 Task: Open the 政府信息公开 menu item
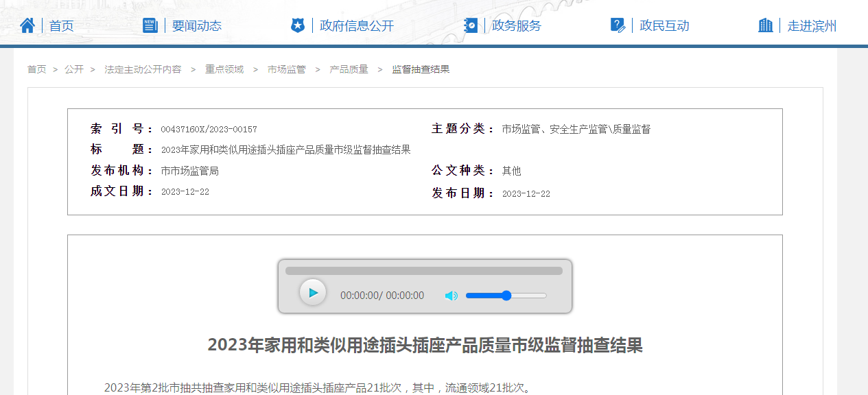[x=357, y=26]
